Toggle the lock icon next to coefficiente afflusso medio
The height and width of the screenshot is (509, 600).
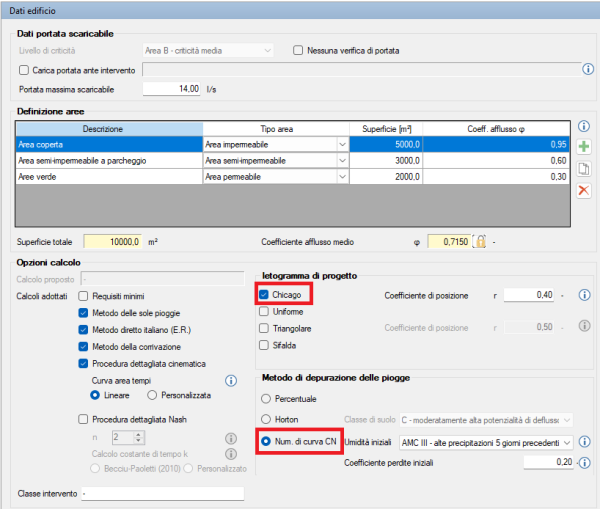coord(480,241)
